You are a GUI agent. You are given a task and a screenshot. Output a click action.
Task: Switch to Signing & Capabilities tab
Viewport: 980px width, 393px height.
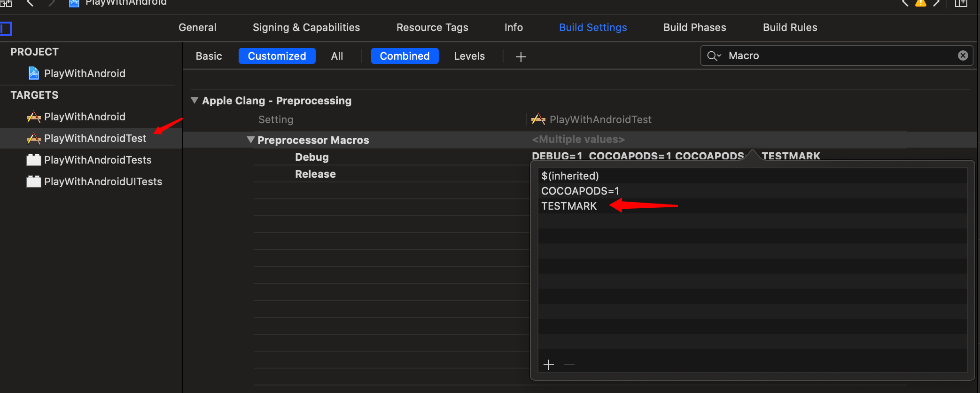point(306,27)
